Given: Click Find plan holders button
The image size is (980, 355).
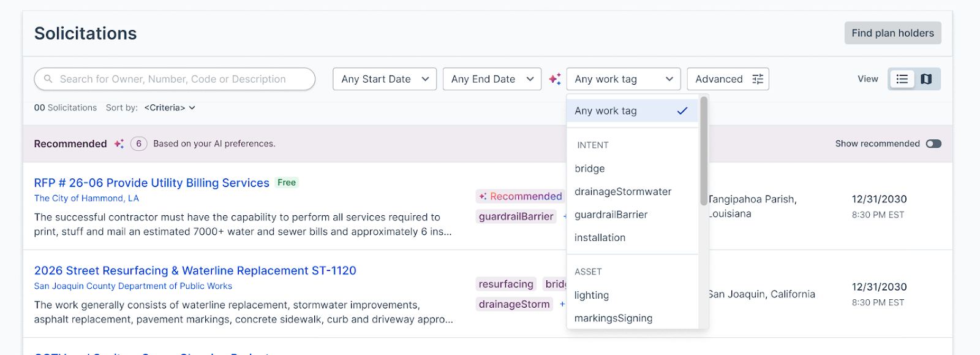Looking at the screenshot, I should tap(892, 33).
